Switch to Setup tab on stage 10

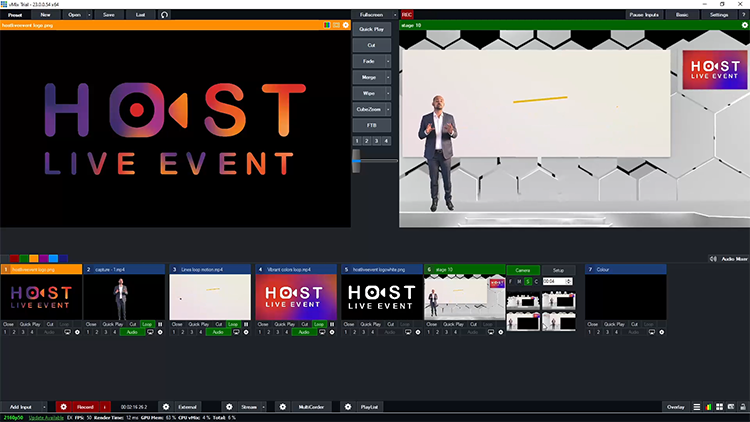[559, 270]
